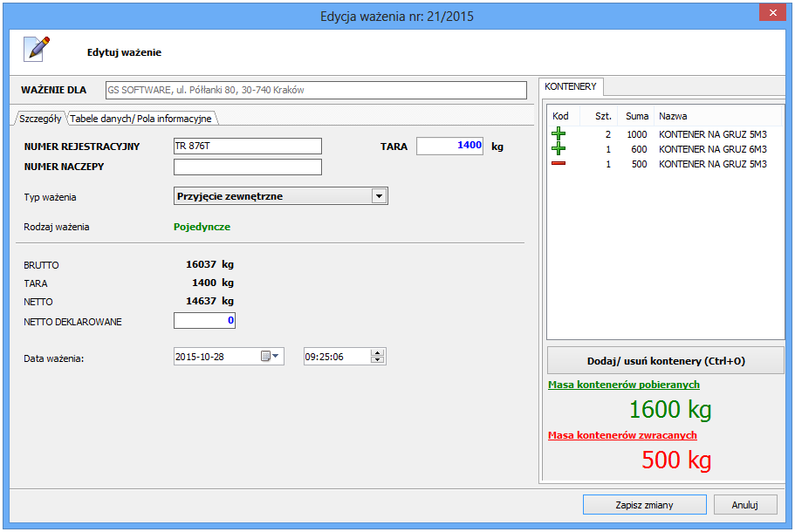Open the calendar picker for weighing date
Screen dimensions: 795x532
265,356
